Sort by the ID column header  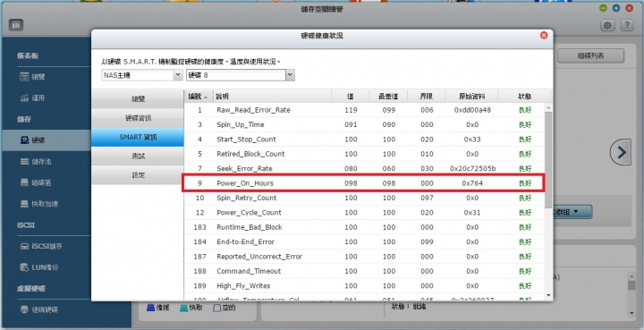tap(199, 96)
